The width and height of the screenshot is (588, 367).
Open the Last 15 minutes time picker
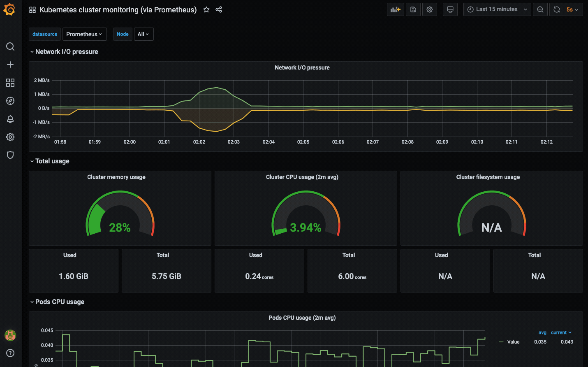(x=497, y=9)
